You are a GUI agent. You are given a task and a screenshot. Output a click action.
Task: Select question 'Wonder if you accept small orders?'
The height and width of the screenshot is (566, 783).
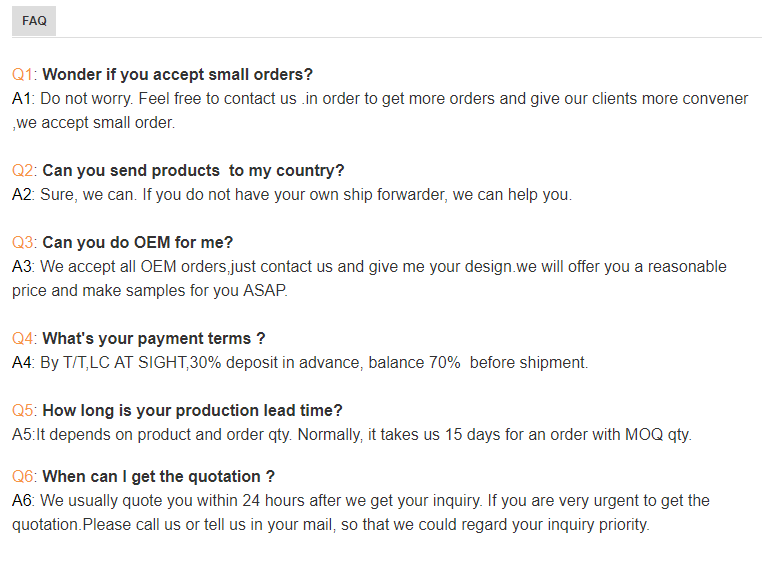click(178, 75)
